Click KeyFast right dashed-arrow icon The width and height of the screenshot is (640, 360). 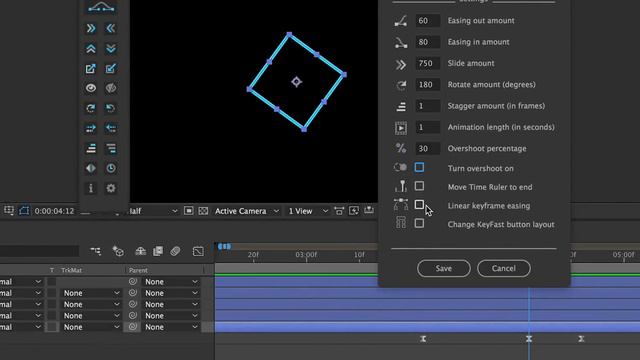(x=91, y=129)
